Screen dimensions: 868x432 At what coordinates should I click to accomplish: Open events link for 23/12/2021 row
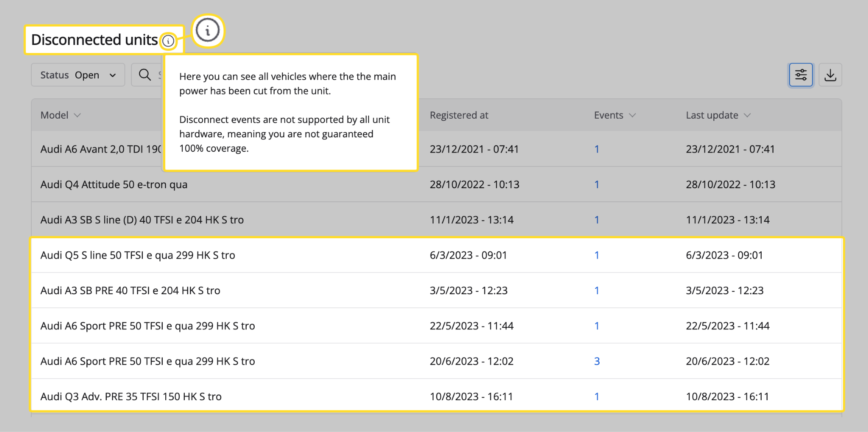point(597,149)
